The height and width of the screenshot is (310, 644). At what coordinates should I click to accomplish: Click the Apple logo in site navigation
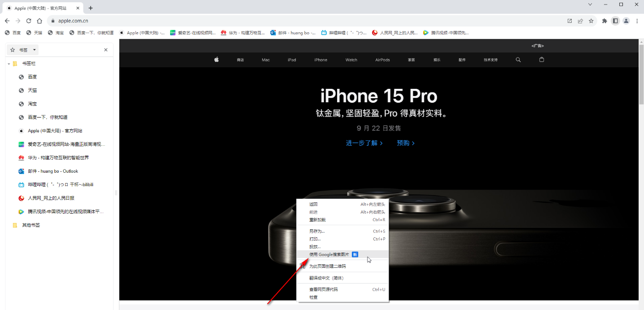click(x=216, y=60)
